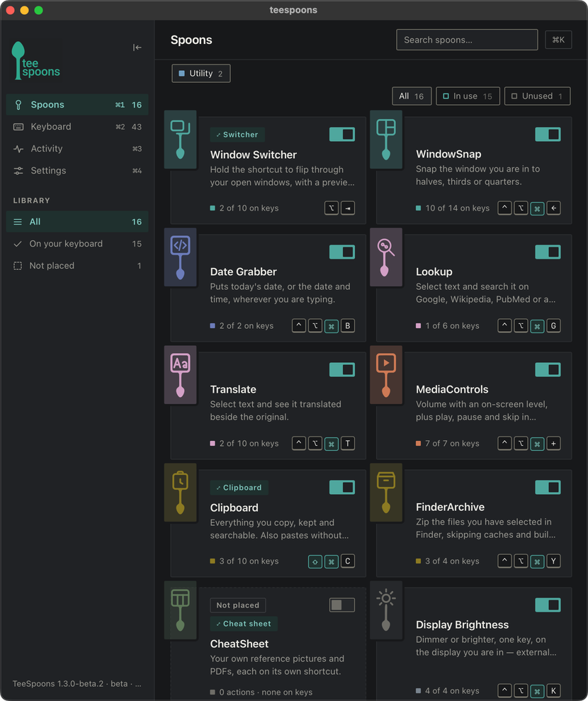Disable the WindowSnap spoon toggle
This screenshot has width=588, height=701.
[x=548, y=134]
